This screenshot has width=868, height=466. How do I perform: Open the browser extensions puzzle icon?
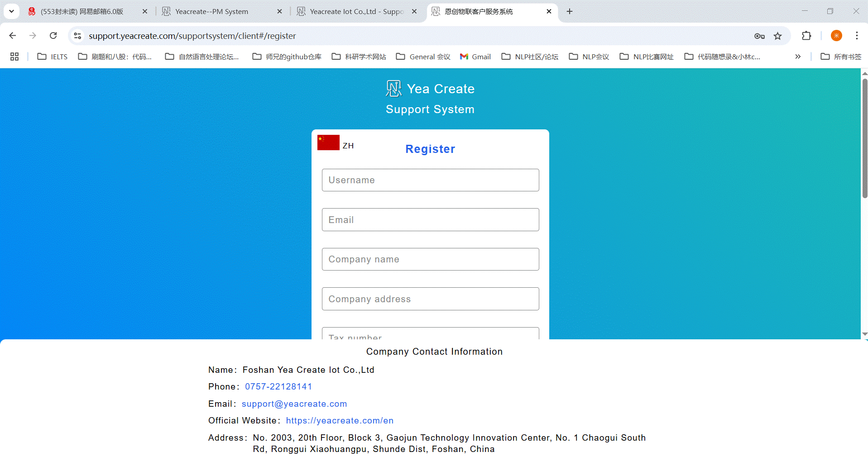tap(806, 36)
